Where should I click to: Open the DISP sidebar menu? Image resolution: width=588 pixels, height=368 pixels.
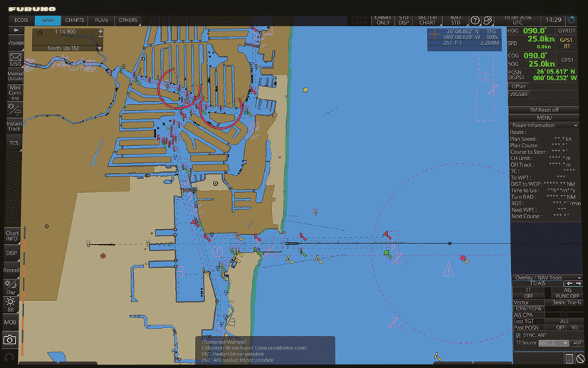click(11, 253)
